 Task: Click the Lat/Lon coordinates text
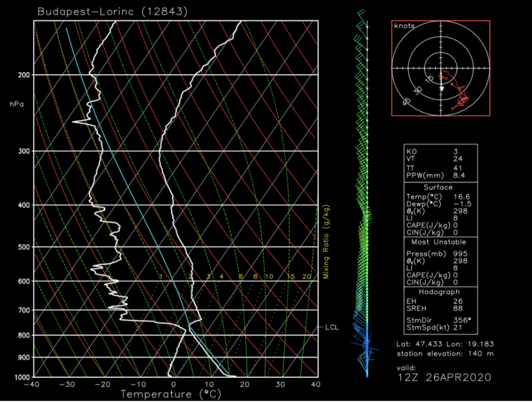(445, 344)
